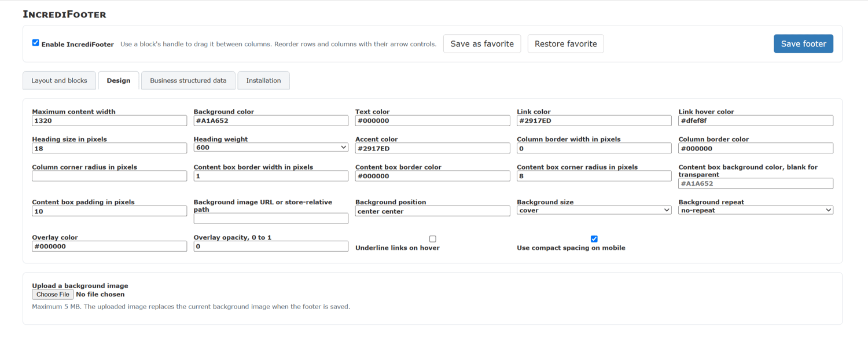Uncheck Use compact spacing on mobile
This screenshot has width=868, height=338.
pyautogui.click(x=594, y=239)
